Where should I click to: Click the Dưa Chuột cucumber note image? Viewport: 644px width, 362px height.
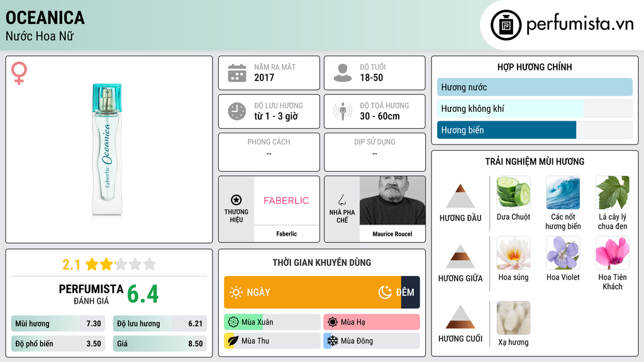(513, 192)
